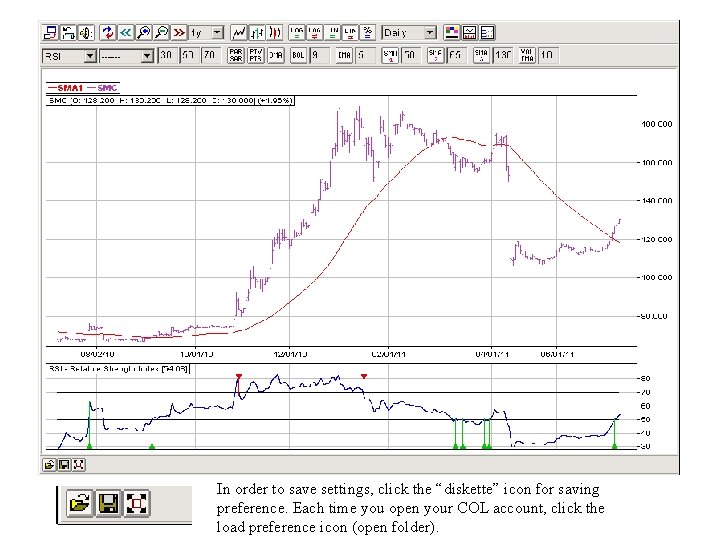
Task: Toggle the BOL Bollinger bands button
Action: (298, 55)
